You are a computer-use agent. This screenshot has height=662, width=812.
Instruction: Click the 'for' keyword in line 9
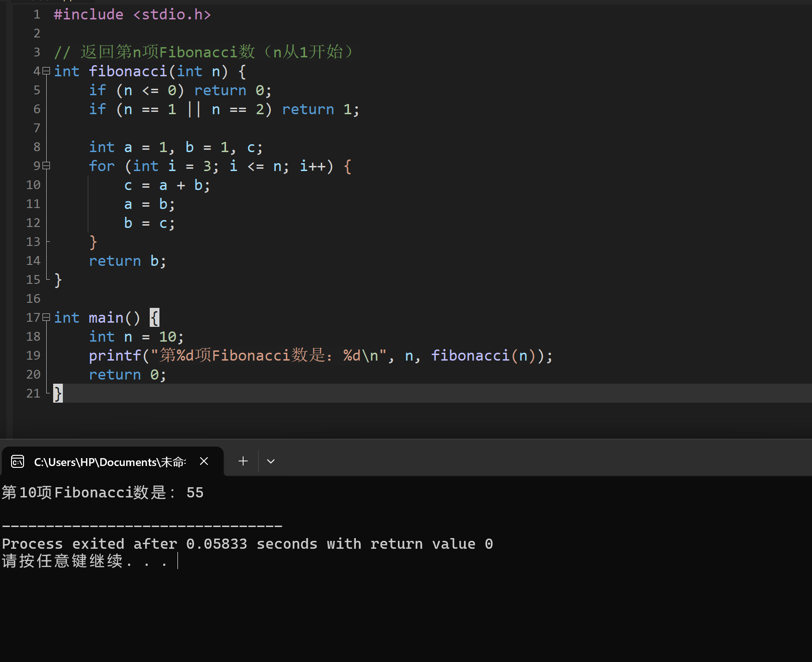click(x=102, y=166)
